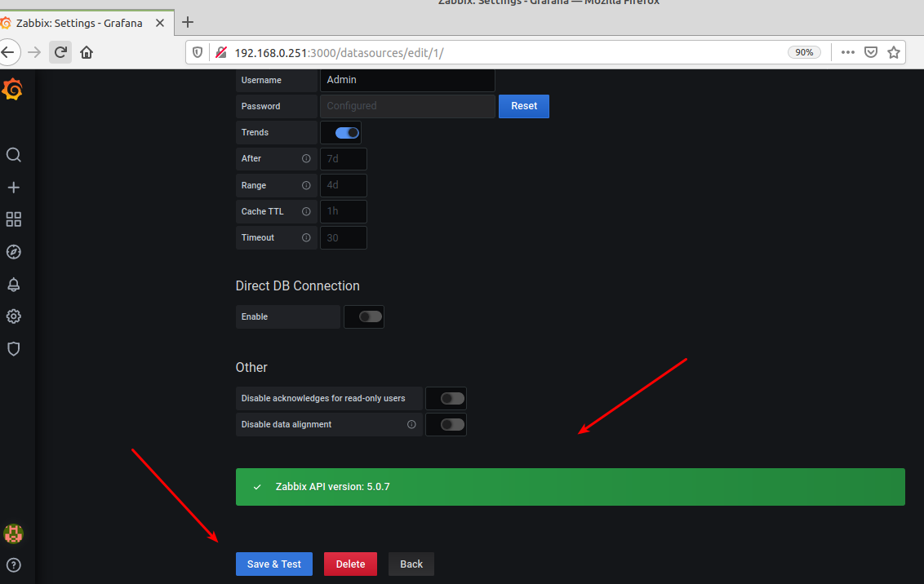Open the search magnifier in sidebar
This screenshot has width=924, height=584.
coord(13,155)
